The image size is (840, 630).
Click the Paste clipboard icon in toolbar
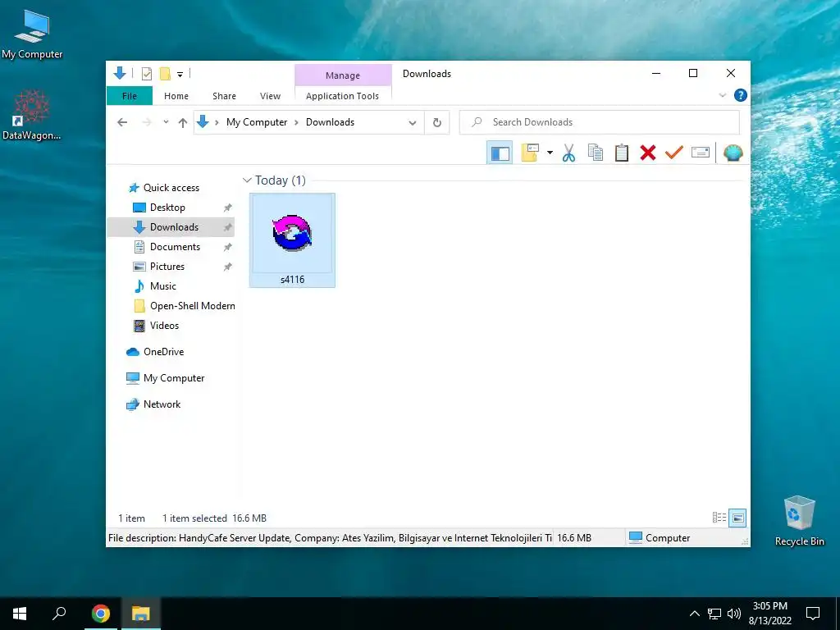pyautogui.click(x=622, y=153)
